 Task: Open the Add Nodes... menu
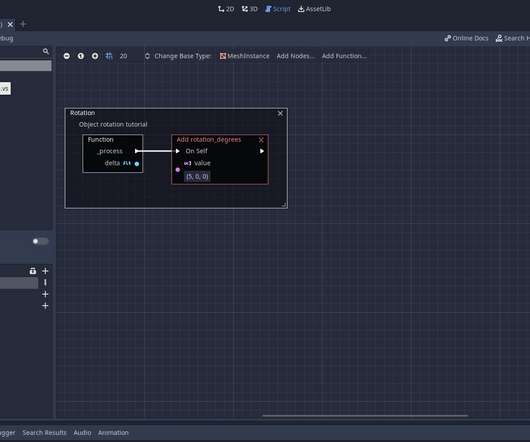(295, 56)
